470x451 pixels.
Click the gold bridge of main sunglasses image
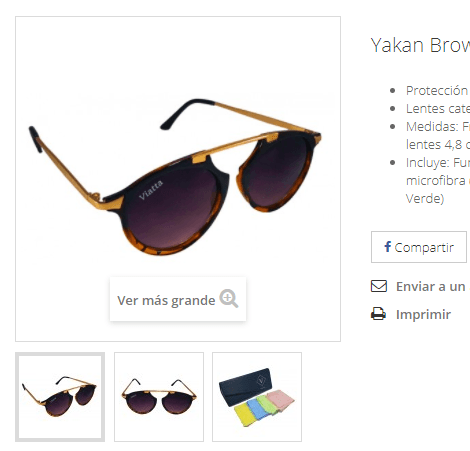[x=233, y=145]
